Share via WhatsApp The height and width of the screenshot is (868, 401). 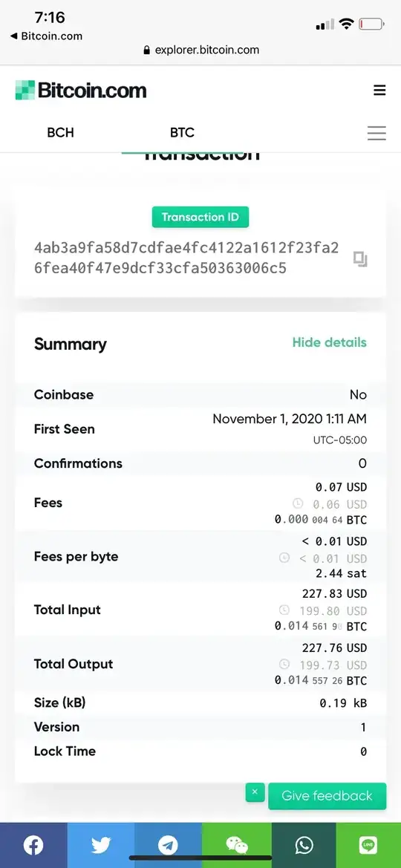click(304, 845)
